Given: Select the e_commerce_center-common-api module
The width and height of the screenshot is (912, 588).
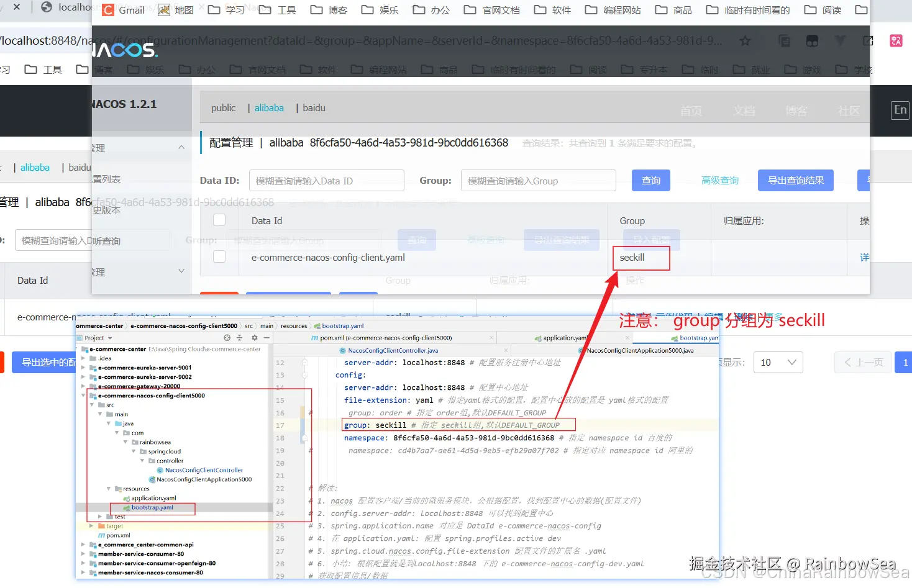Looking at the screenshot, I should (145, 545).
